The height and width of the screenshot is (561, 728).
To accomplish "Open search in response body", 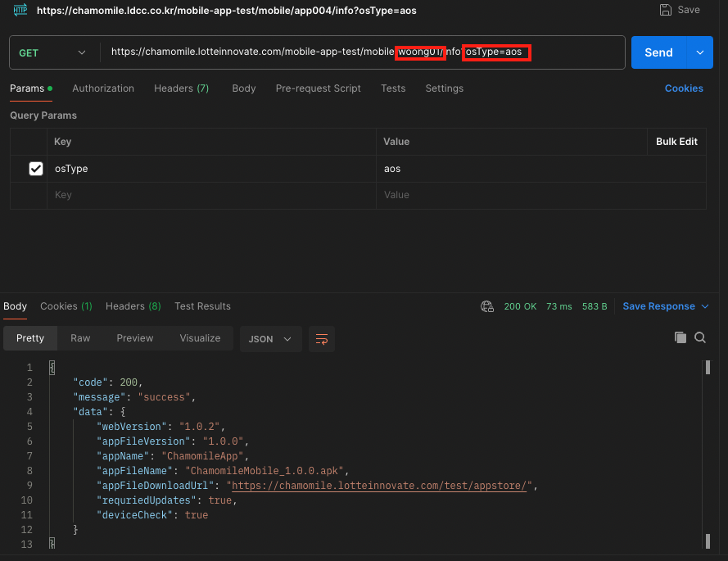I will point(700,337).
